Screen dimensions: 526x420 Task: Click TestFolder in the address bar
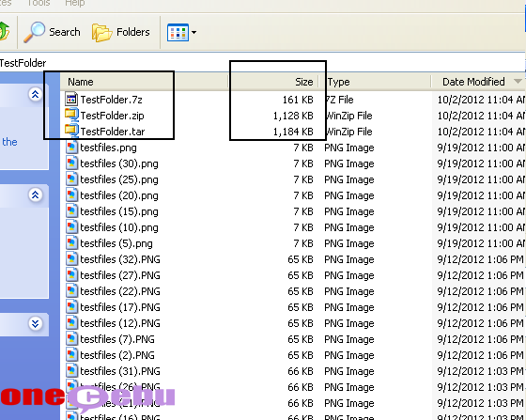23,63
